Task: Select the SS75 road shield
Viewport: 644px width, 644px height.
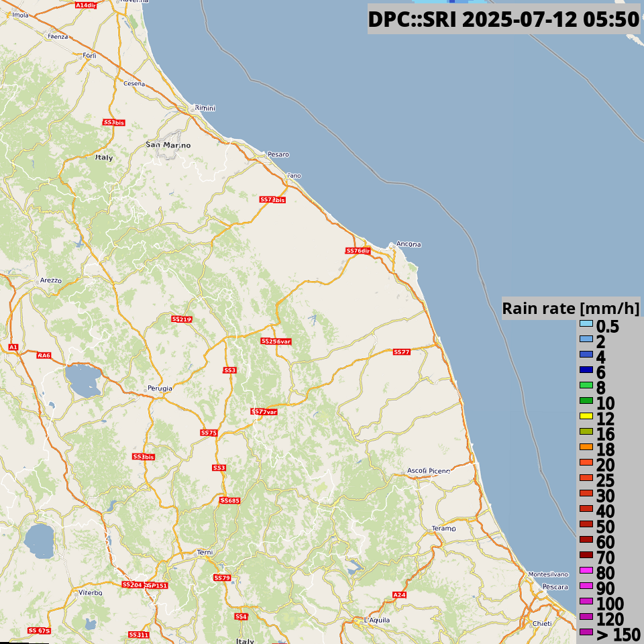Action: click(x=209, y=433)
